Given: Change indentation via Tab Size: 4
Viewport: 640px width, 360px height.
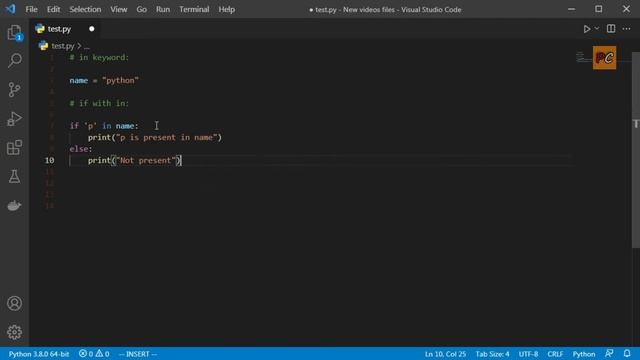Looking at the screenshot, I should [492, 354].
